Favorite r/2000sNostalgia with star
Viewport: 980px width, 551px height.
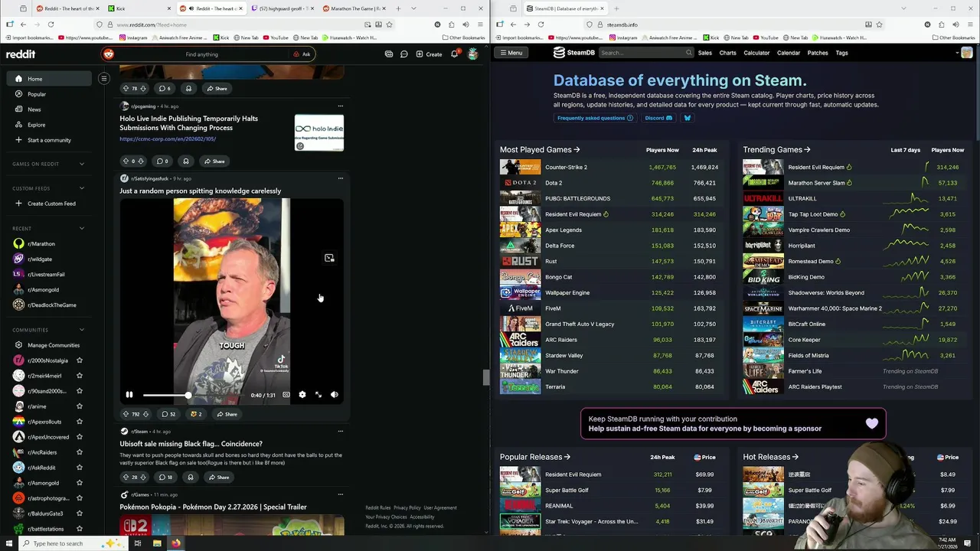pyautogui.click(x=79, y=360)
